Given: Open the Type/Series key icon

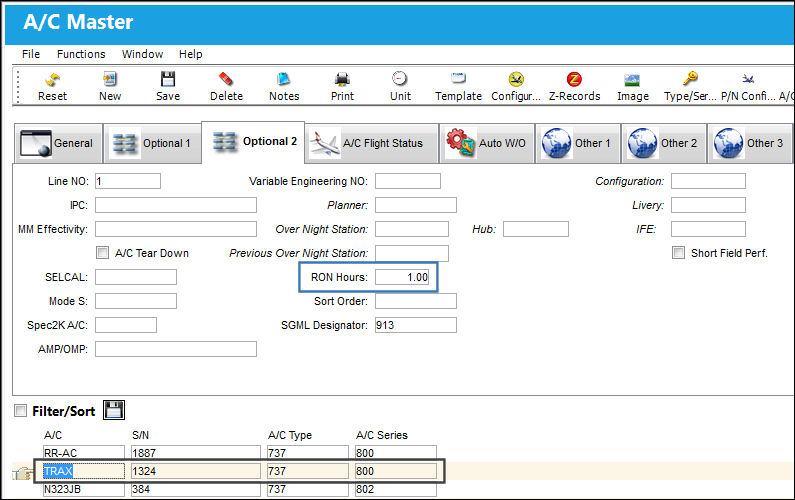Looking at the screenshot, I should click(x=690, y=86).
